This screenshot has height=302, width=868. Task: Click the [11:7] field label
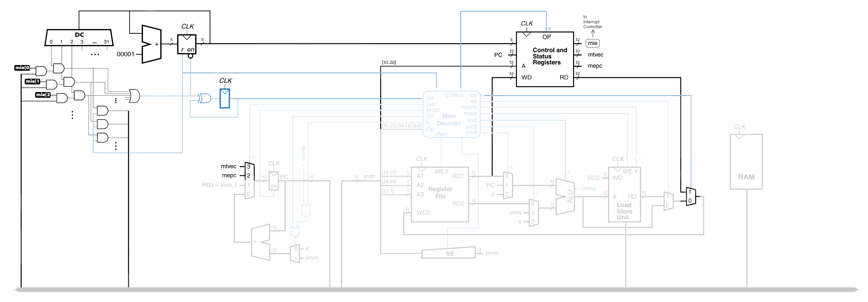click(x=388, y=191)
